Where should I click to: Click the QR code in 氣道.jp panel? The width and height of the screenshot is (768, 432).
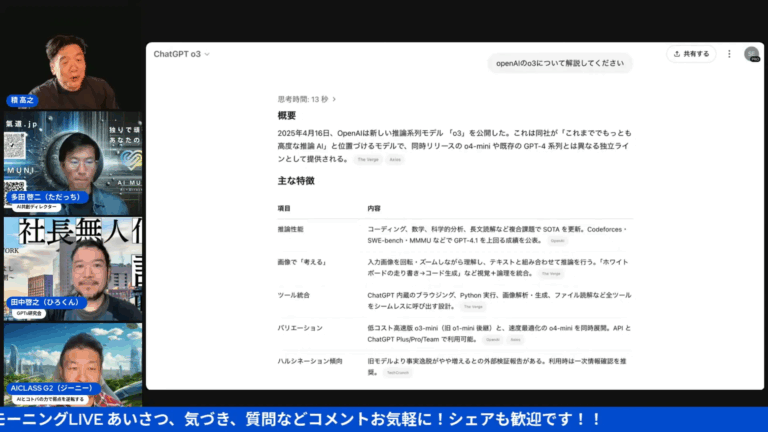(15, 144)
